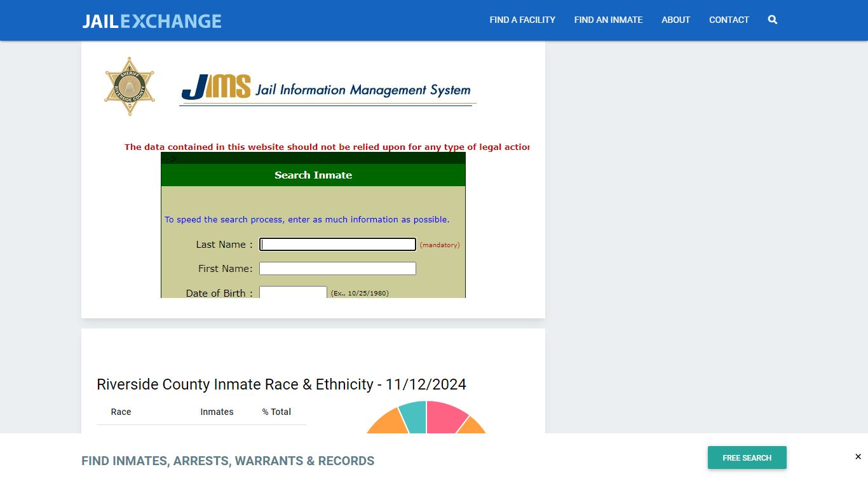Click the (mandatory) note beside Last Name
The image size is (868, 488).
click(440, 245)
